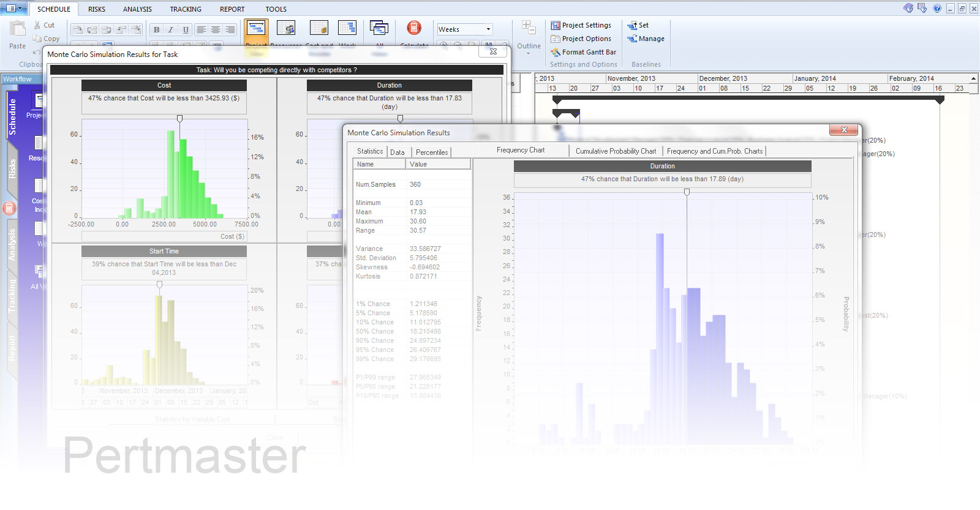Open the Project View Gantt icon
Screen dimensions: 980x510
click(x=256, y=28)
